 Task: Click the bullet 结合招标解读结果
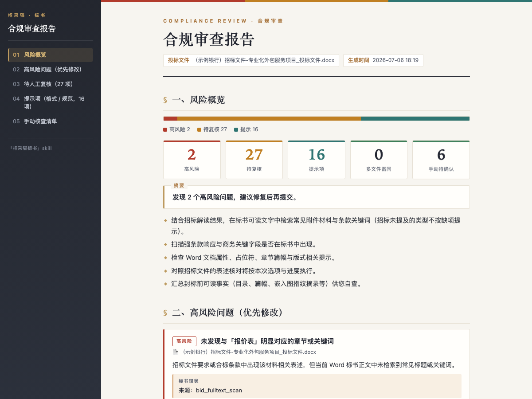(316, 226)
